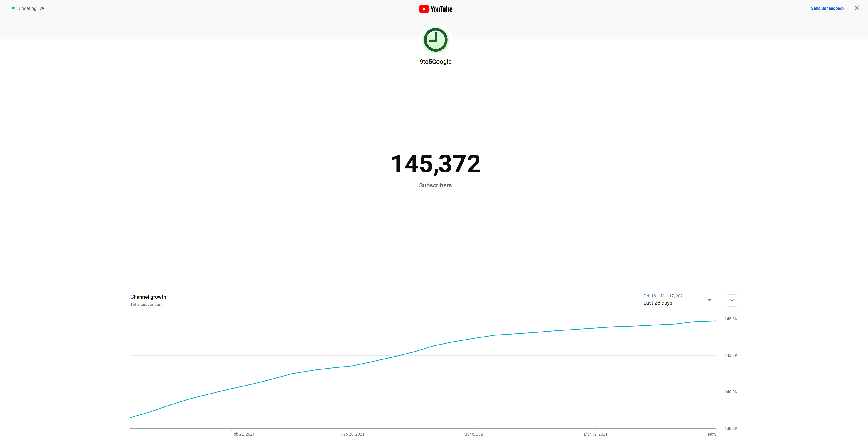Click the Subscribers caption under the counter

(x=435, y=185)
